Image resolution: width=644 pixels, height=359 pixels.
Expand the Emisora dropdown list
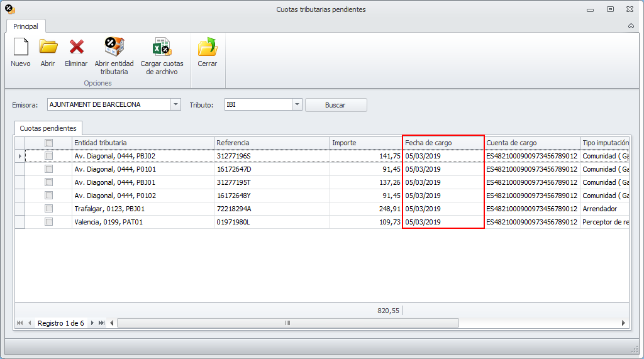(x=176, y=105)
